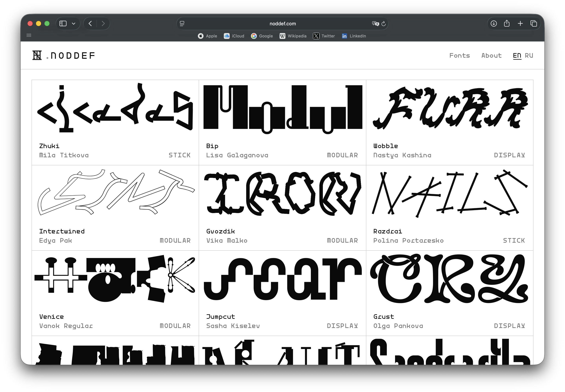Click author name Polina Portaresko

pyautogui.click(x=408, y=240)
